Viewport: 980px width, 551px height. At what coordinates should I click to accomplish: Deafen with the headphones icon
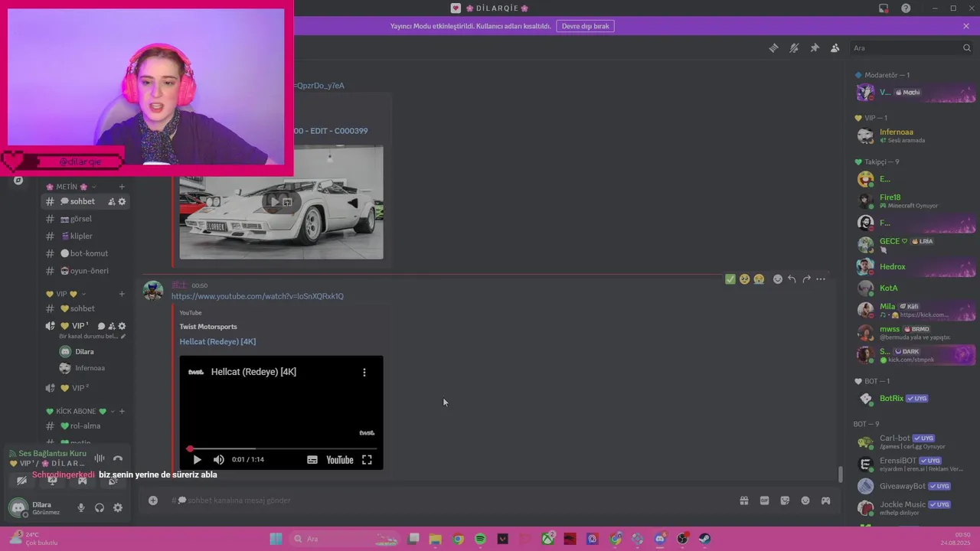pos(100,507)
